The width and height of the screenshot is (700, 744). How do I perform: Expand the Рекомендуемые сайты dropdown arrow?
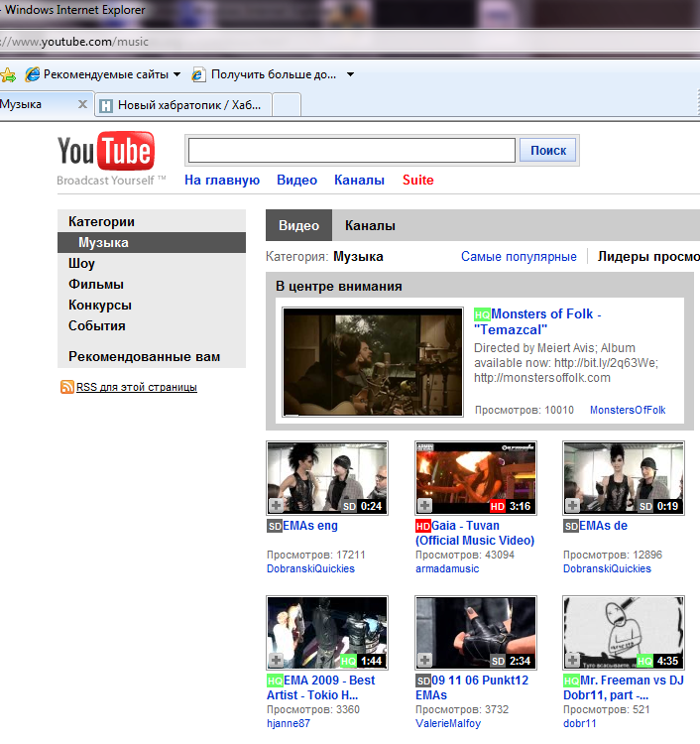(176, 74)
